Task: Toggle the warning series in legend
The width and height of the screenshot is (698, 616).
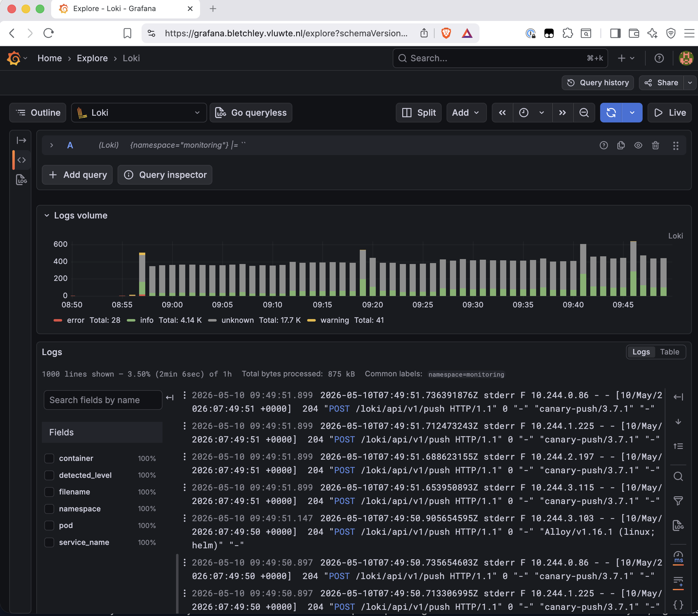Action: pyautogui.click(x=334, y=320)
